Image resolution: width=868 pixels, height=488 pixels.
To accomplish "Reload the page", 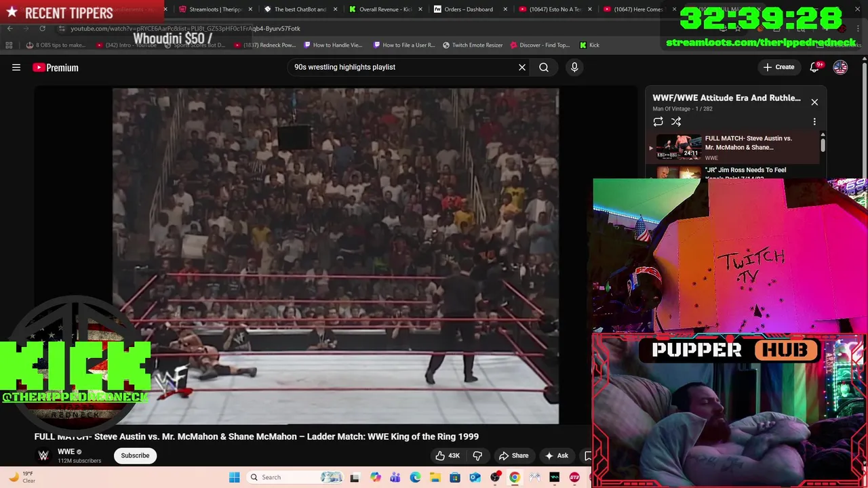I will (42, 28).
